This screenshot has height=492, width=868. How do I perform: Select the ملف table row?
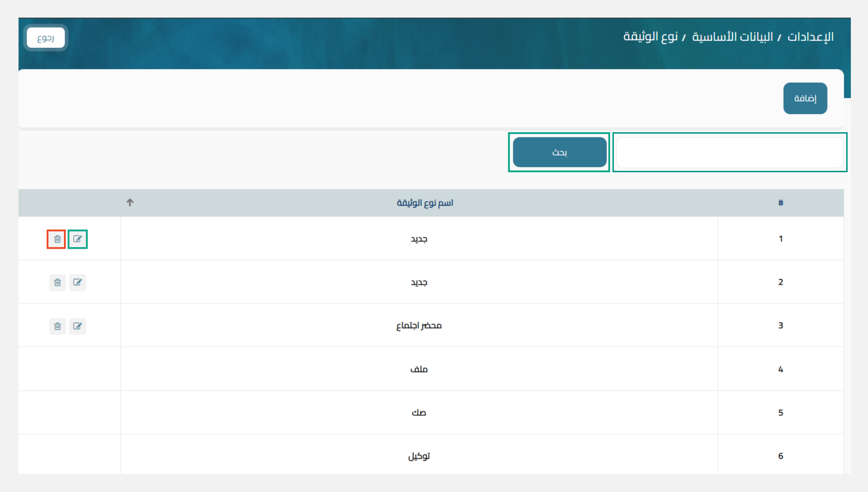pos(419,369)
